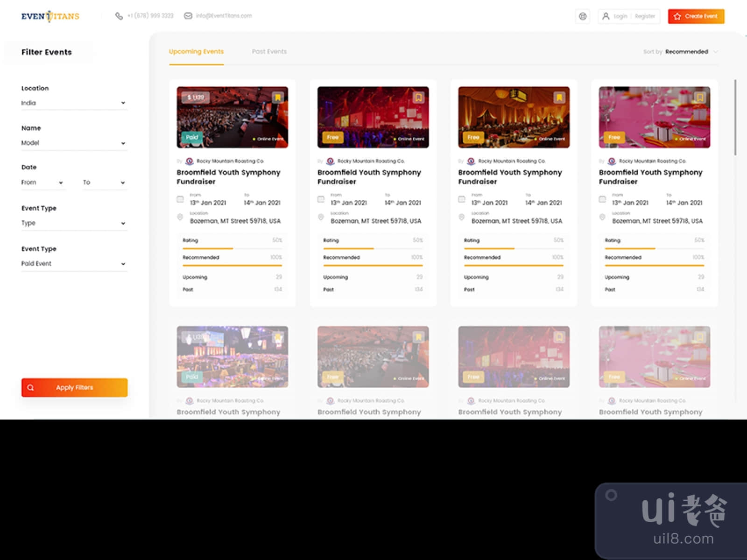Open the Sort by Recommended dropdown

click(690, 52)
